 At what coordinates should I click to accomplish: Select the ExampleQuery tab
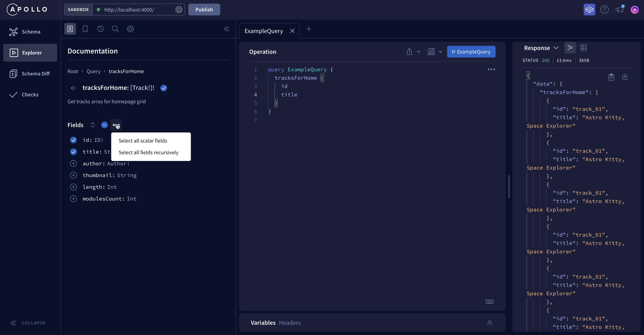point(264,31)
